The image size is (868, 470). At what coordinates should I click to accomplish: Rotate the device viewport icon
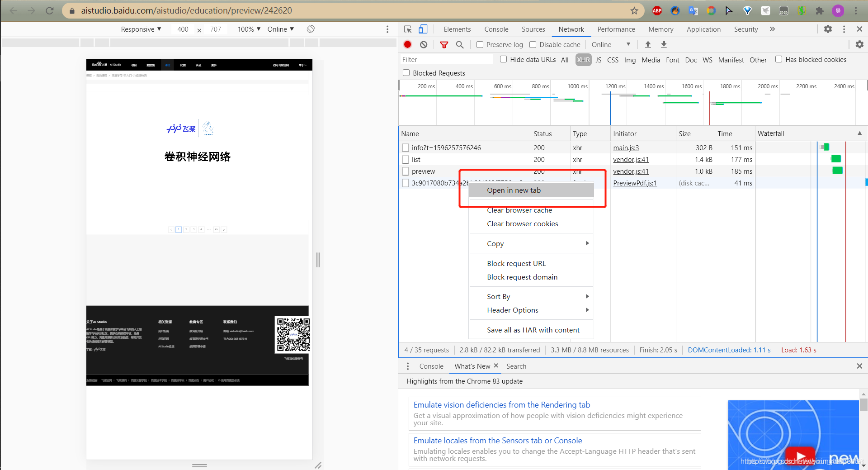tap(311, 29)
